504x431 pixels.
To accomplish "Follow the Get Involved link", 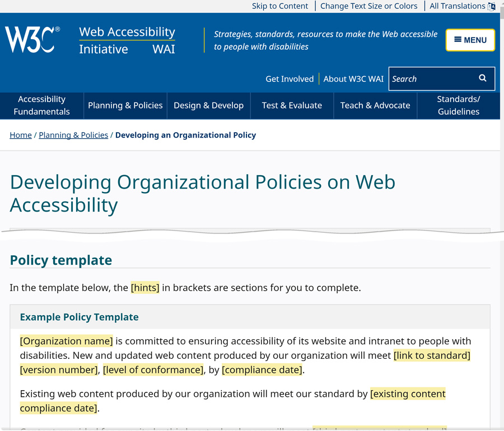I will tap(290, 79).
